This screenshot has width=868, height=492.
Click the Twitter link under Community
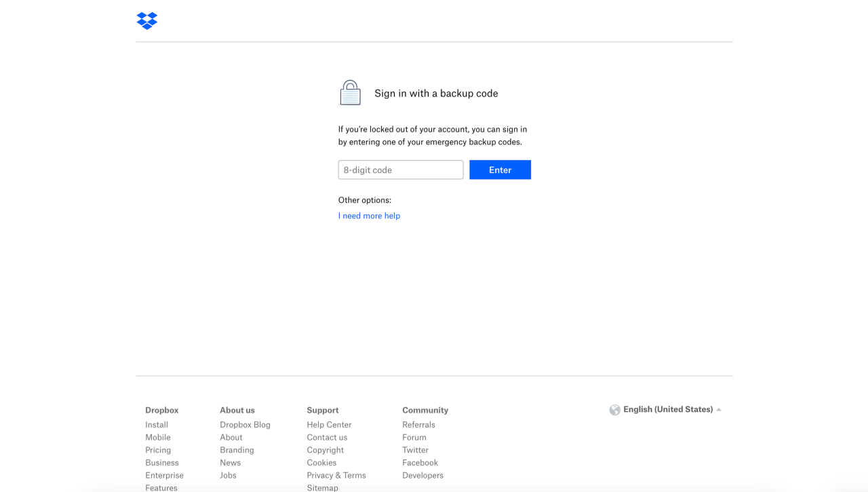pyautogui.click(x=415, y=450)
